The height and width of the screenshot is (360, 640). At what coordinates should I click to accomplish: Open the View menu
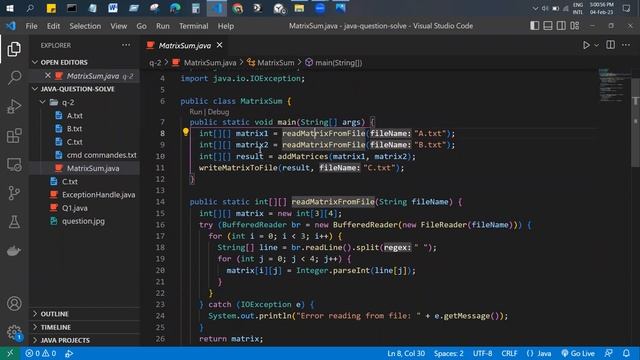click(118, 26)
